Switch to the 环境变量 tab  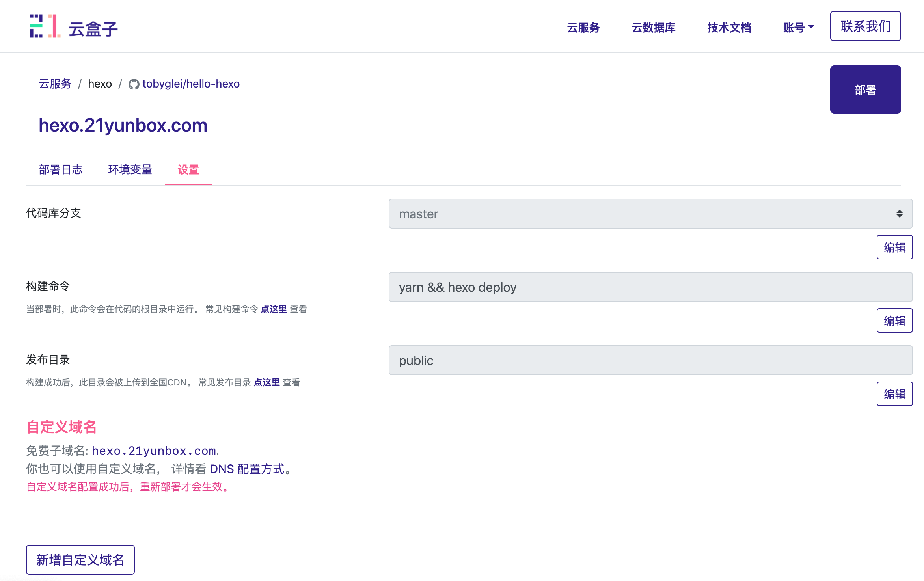point(130,169)
